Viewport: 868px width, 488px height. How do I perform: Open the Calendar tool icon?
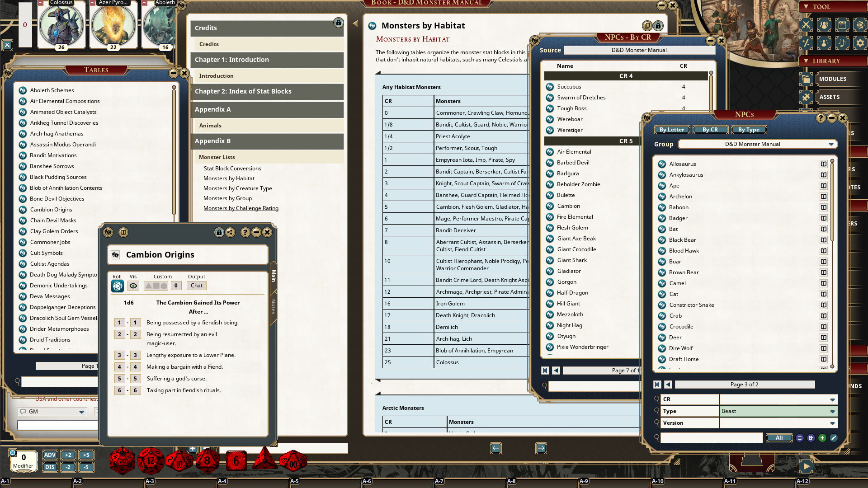pos(842,25)
